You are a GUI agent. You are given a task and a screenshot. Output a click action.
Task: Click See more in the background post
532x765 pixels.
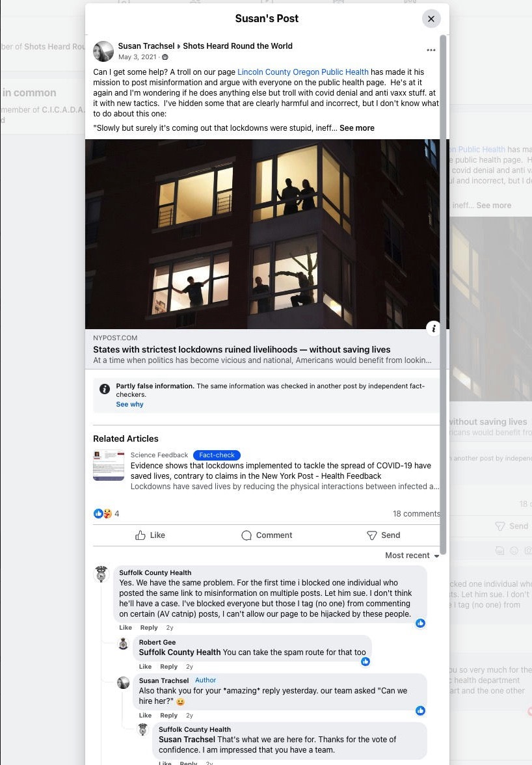[494, 206]
